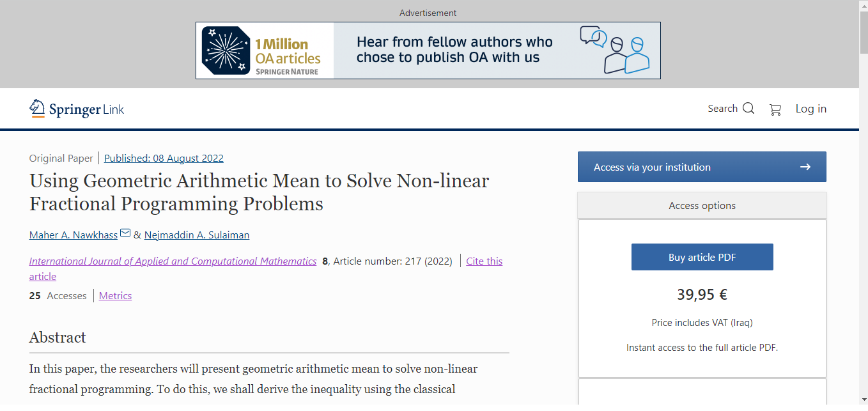Click the scrollbar up arrow
The height and width of the screenshot is (411, 868).
863,5
